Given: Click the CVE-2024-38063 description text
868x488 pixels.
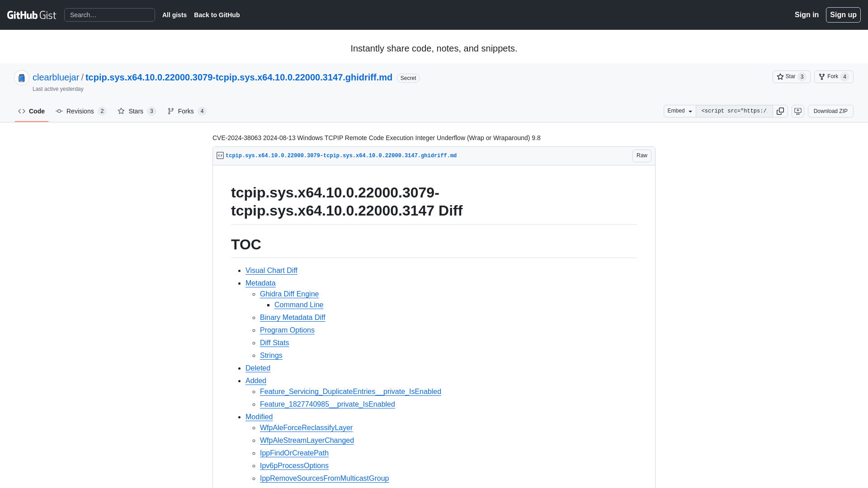Looking at the screenshot, I should tap(377, 138).
